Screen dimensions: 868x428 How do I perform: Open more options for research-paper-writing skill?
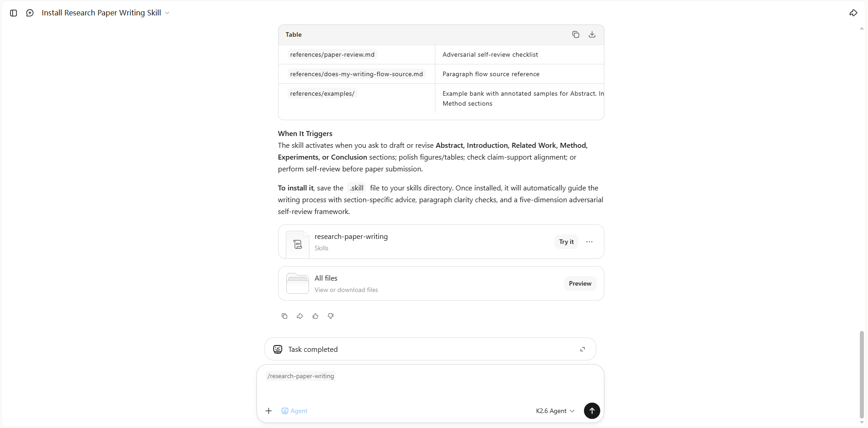coord(589,242)
